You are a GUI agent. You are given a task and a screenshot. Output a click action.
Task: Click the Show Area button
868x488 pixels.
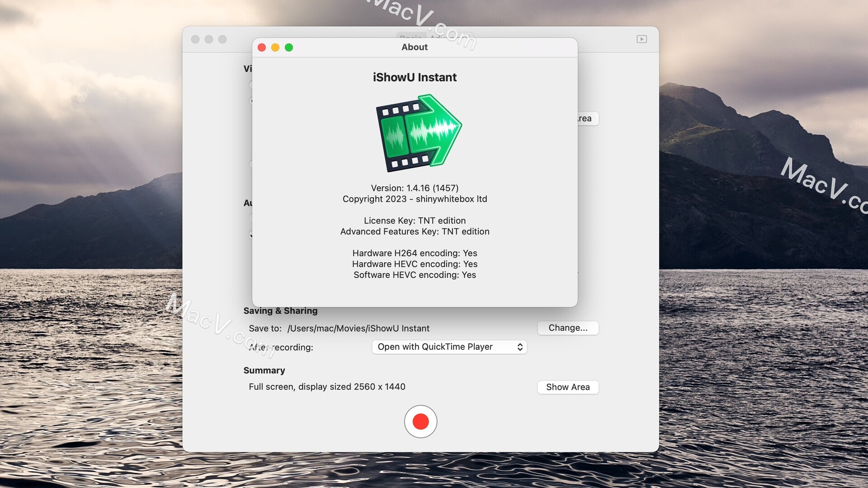pos(568,387)
